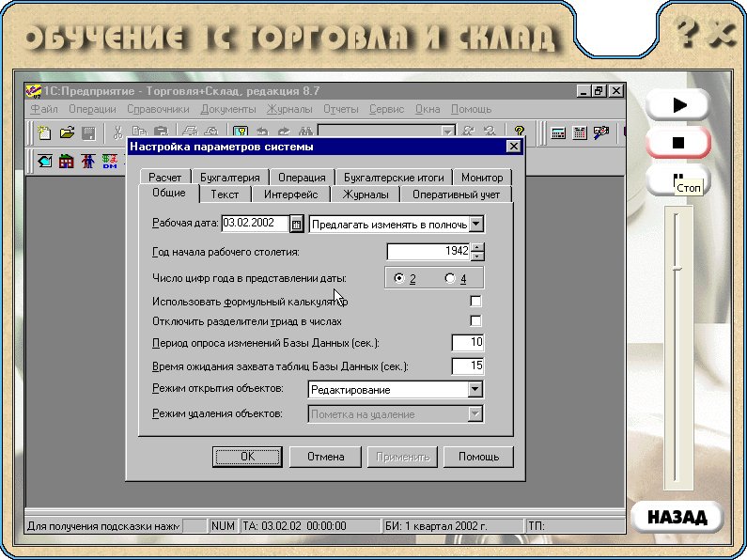Screen dimensions: 747x560
Task: Click the syntax assistant toolbar icon
Action: pos(601,132)
